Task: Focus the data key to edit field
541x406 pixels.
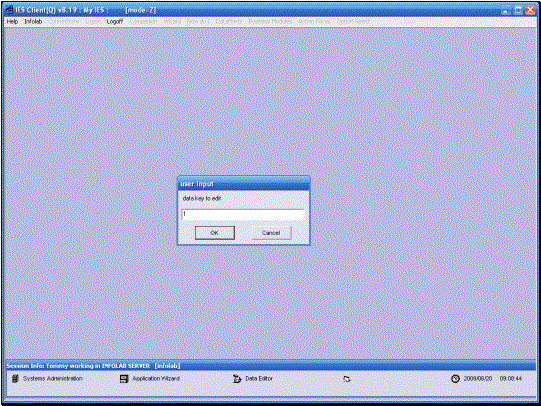Action: tap(243, 214)
